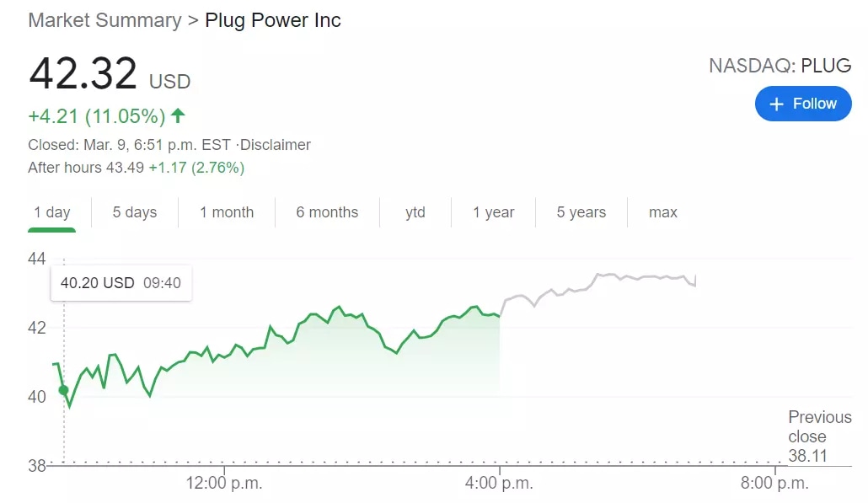Select the max range tab
The image size is (868, 503).
click(x=663, y=212)
